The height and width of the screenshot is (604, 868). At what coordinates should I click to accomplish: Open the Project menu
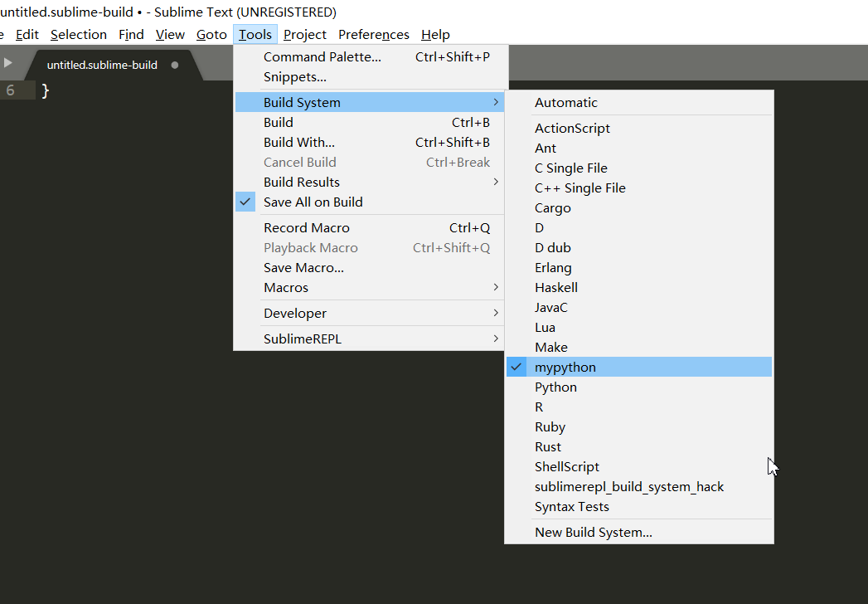pyautogui.click(x=304, y=34)
